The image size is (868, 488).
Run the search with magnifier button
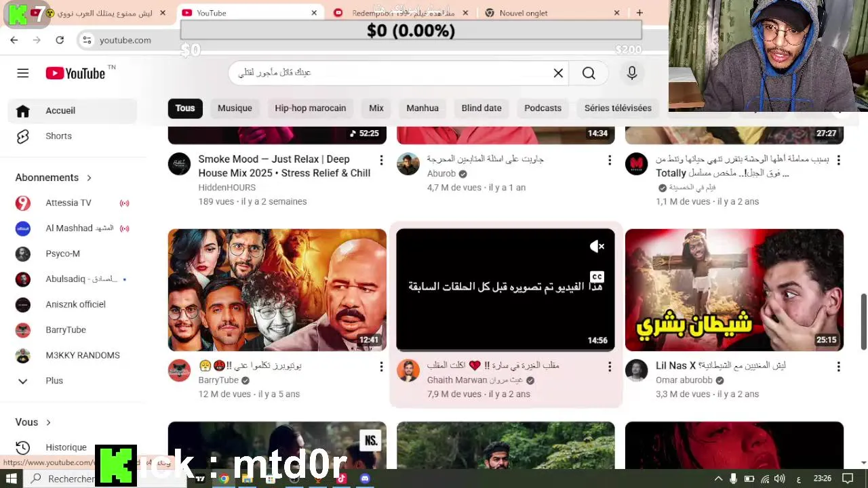tap(589, 73)
